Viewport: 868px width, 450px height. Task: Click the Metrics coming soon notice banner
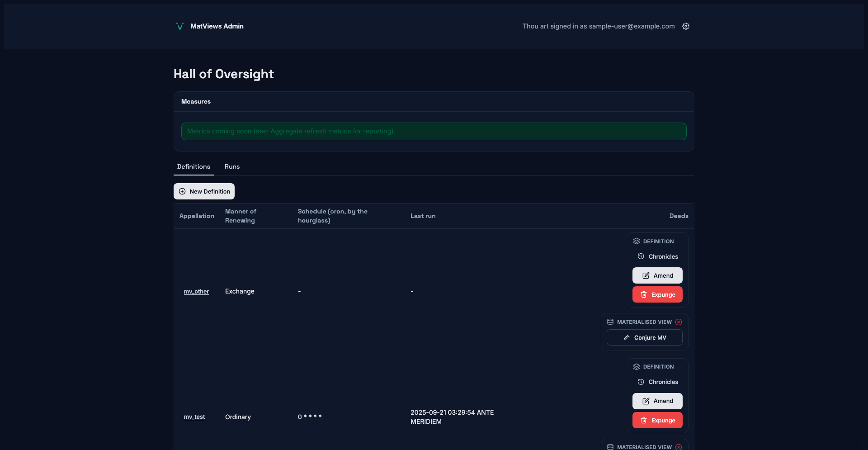click(x=434, y=132)
